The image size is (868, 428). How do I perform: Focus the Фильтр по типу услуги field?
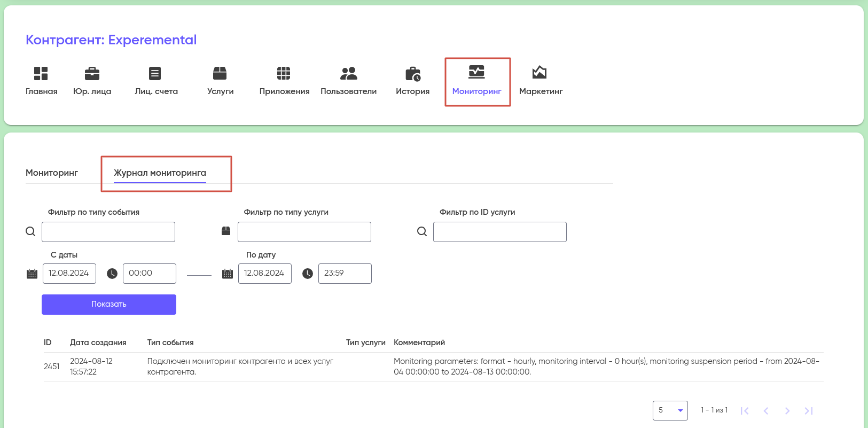pos(304,232)
